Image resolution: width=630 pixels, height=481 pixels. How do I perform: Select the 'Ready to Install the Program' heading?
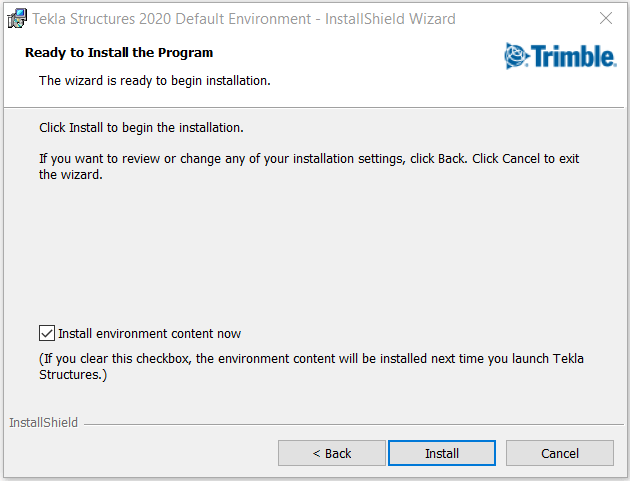pos(119,53)
